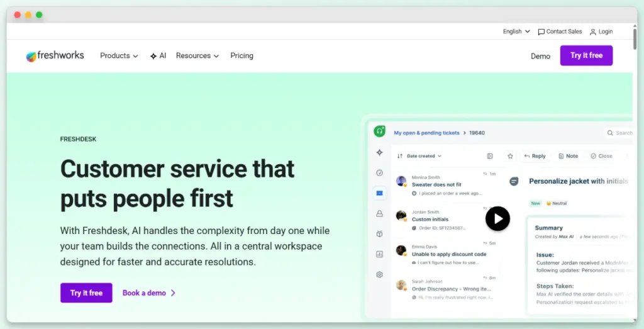
Task: Expand the Date created sort dropdown
Action: (423, 156)
